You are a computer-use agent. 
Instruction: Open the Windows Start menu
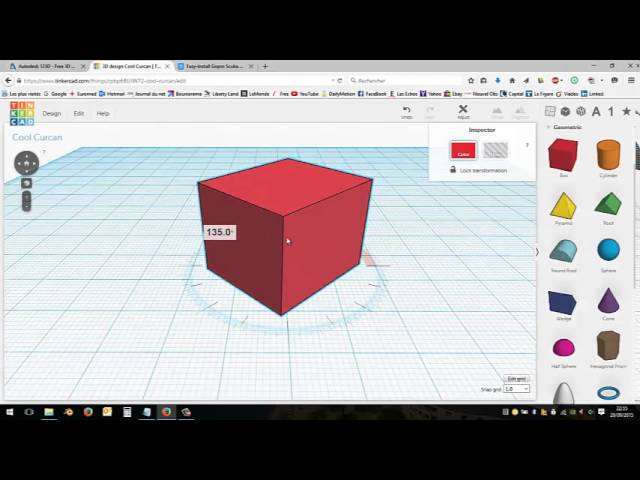coord(9,412)
